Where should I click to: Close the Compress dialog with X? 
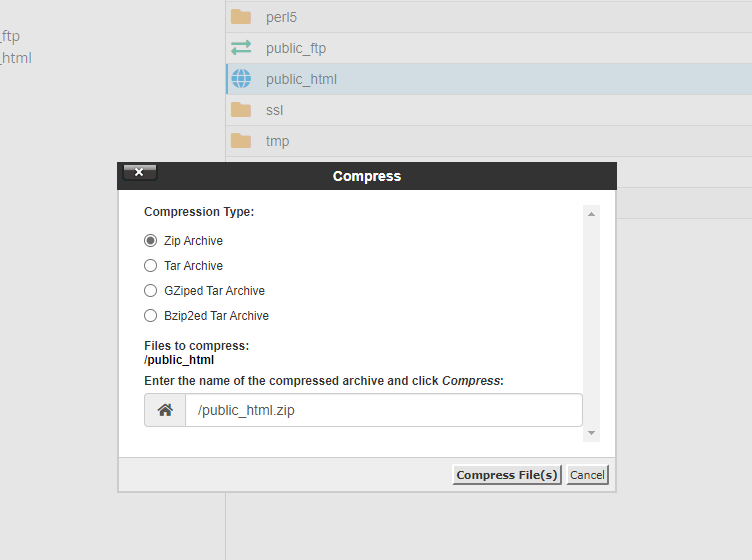click(x=139, y=172)
